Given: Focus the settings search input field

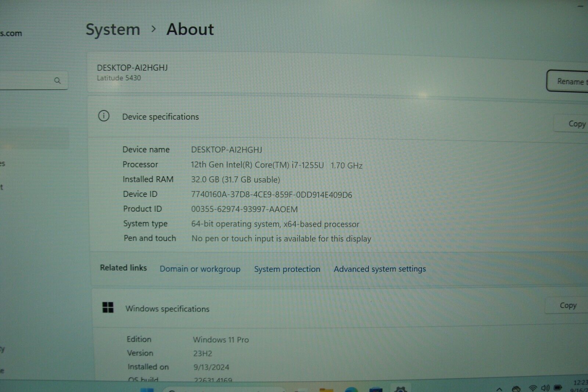Looking at the screenshot, I should pos(34,80).
